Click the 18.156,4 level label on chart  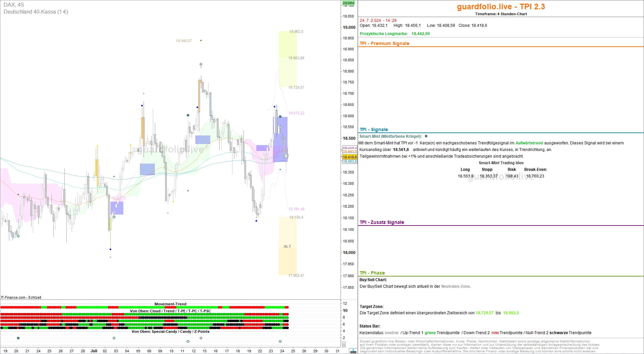[x=296, y=218]
